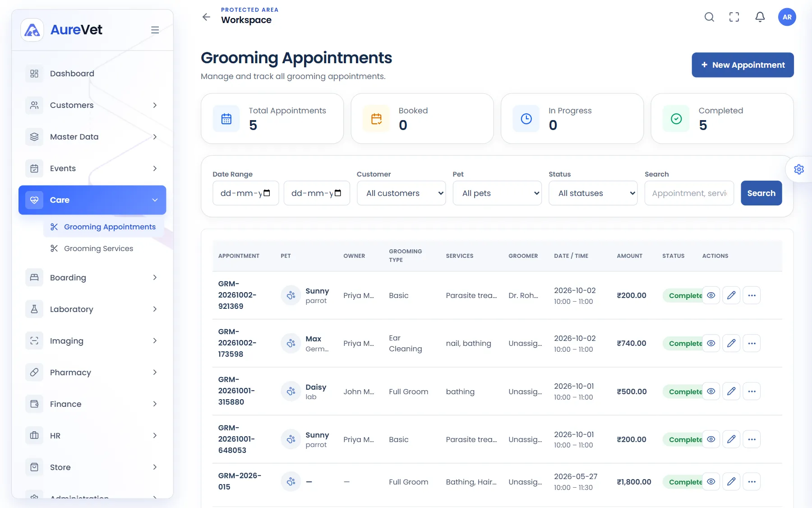Click the Total Appointments calendar icon
812x508 pixels.
(226, 119)
